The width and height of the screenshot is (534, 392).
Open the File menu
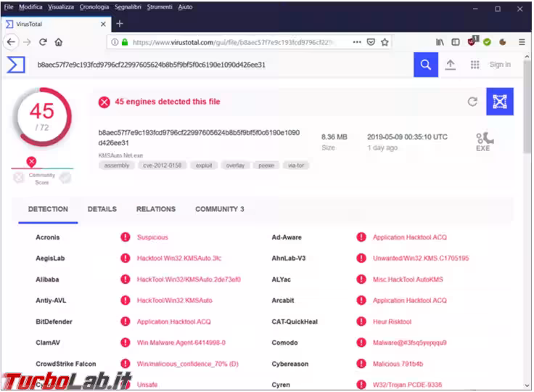click(x=9, y=7)
